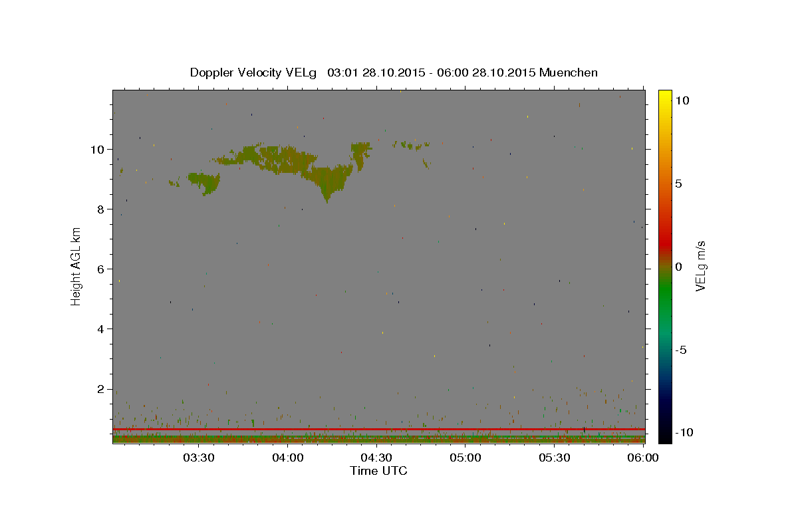This screenshot has width=798, height=532.
Task: Click the 03:30 time tick label
Action: click(x=199, y=458)
